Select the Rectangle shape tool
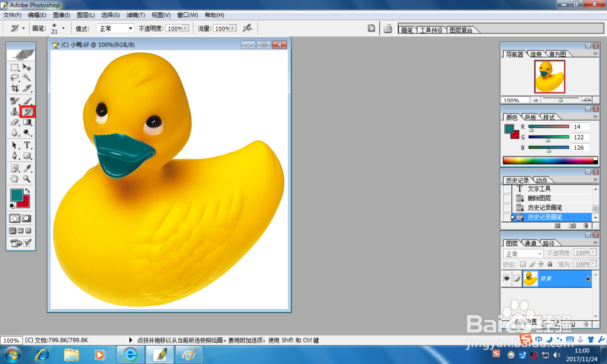This screenshot has width=607, height=364. 27,156
